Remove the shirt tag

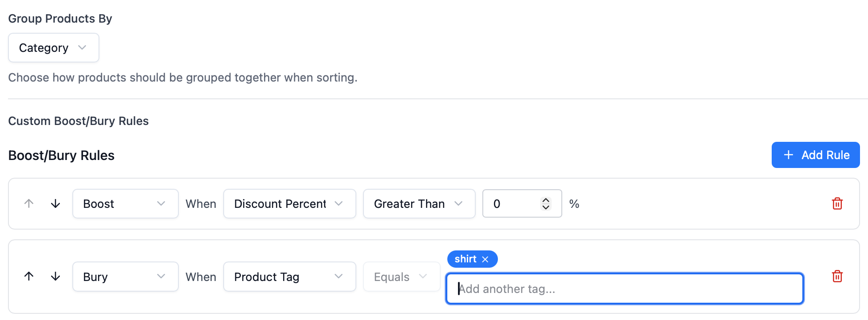[x=485, y=259]
